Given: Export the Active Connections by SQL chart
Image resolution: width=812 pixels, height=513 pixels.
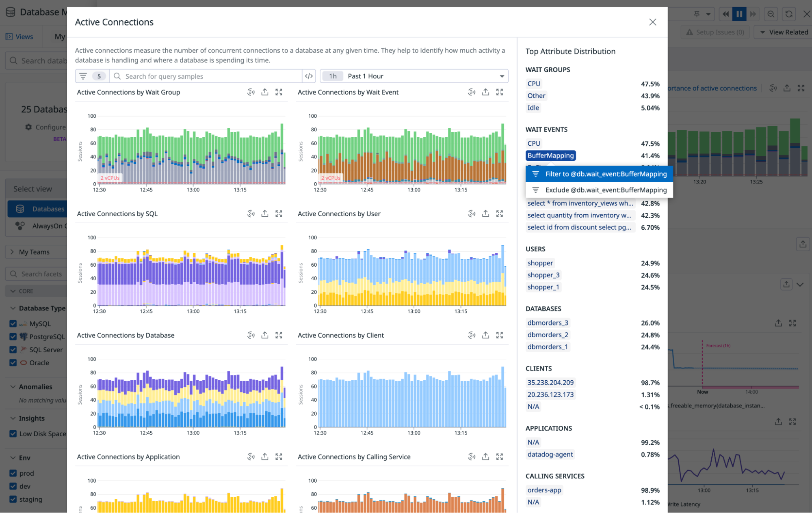Looking at the screenshot, I should [x=265, y=213].
